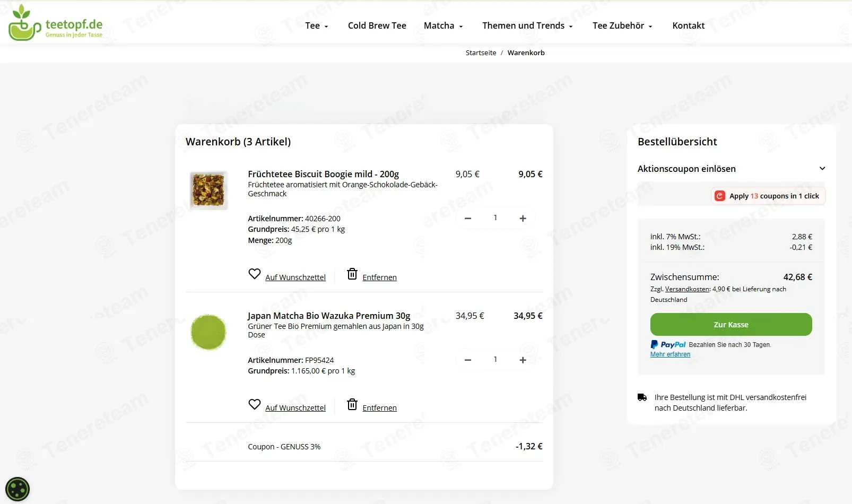Click PayPal Mehr erfahren link
This screenshot has width=852, height=504.
[x=670, y=354]
